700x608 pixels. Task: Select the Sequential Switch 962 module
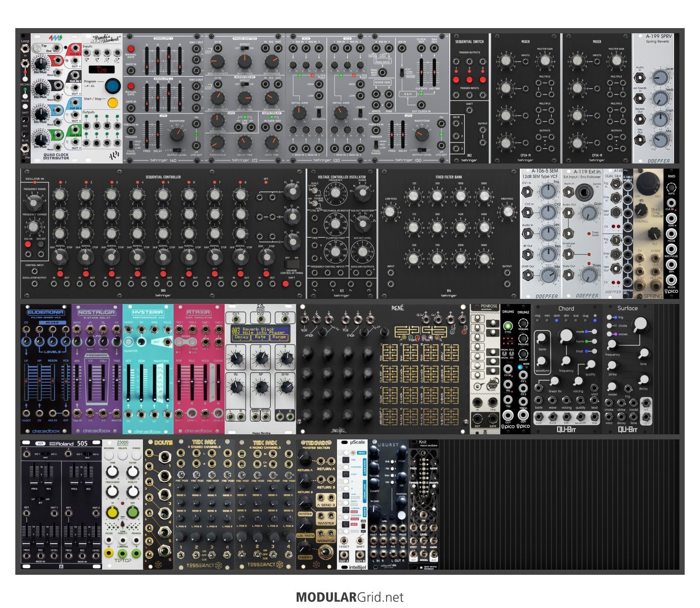point(469,98)
